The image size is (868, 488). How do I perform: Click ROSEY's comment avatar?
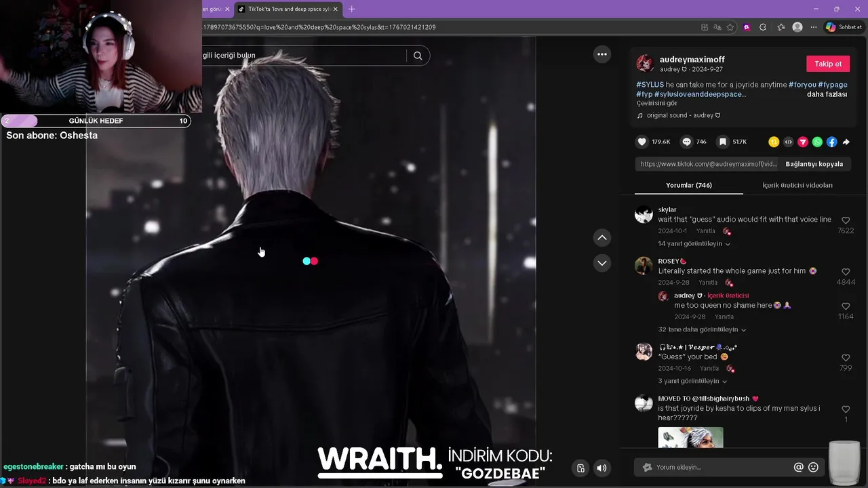click(644, 266)
